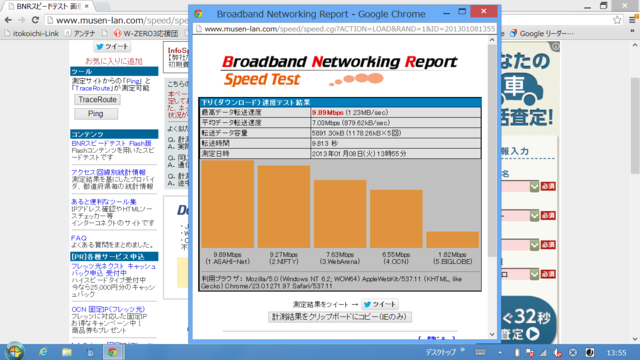The width and height of the screenshot is (640, 360).
Task: Click お気に入りに追加 link
Action: point(114,61)
